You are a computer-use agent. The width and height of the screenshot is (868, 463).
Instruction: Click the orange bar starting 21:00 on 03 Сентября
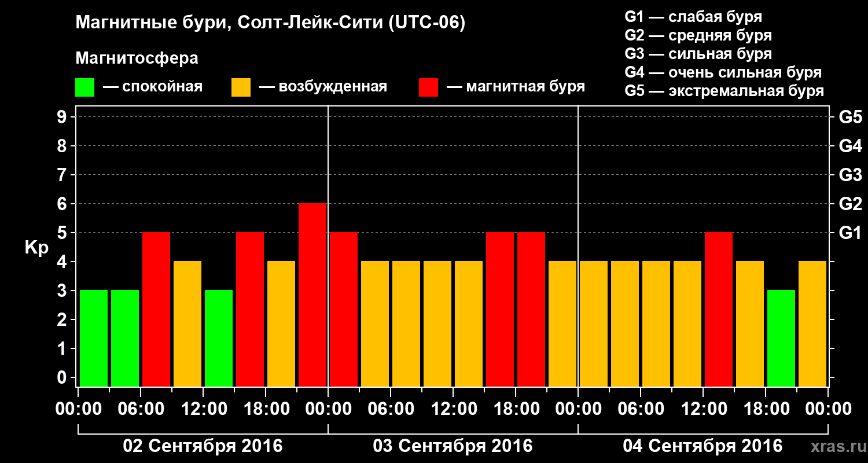[x=562, y=324]
